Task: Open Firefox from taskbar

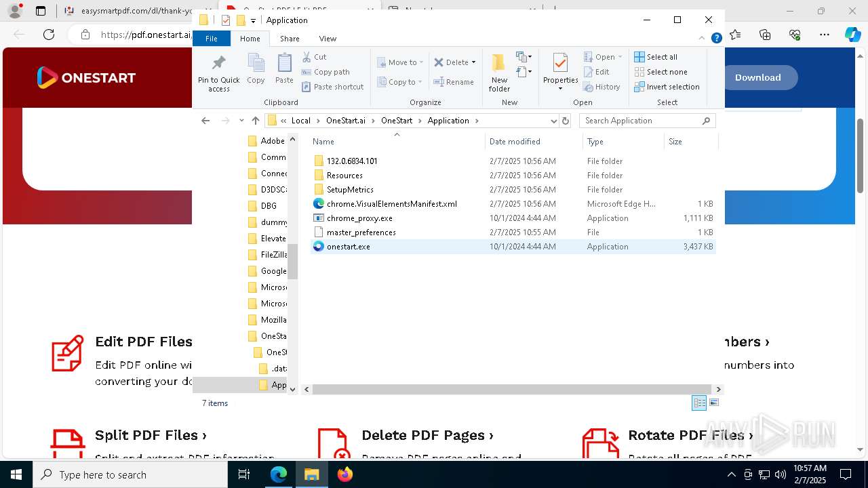Action: pyautogui.click(x=345, y=474)
